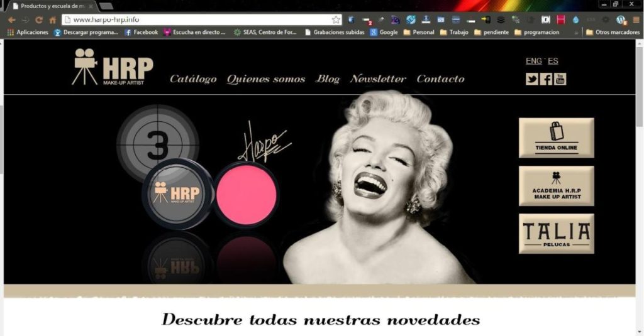Viewport: 644px width, 336px height.
Task: Open the Catálogo menu item
Action: (x=193, y=79)
